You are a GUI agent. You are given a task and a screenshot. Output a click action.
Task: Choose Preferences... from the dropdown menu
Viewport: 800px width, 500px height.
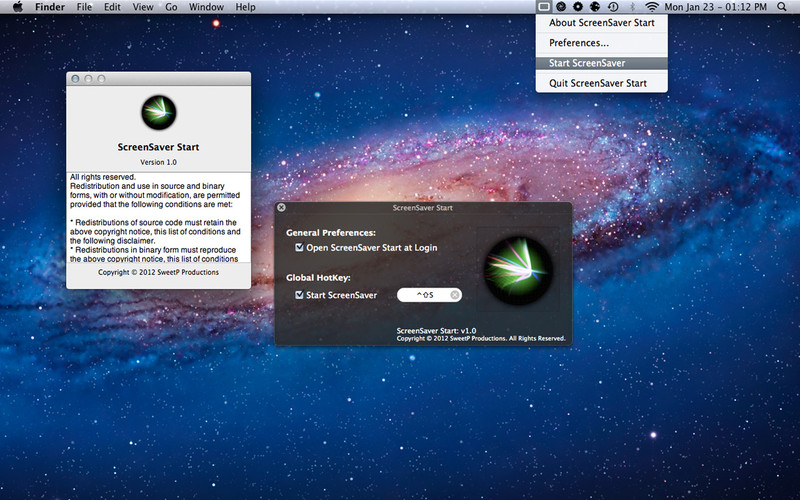pos(602,43)
